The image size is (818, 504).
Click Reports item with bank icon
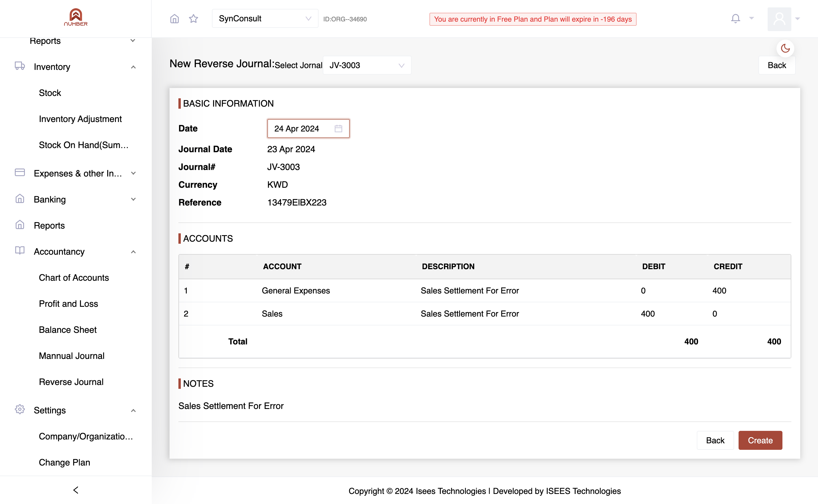49,226
